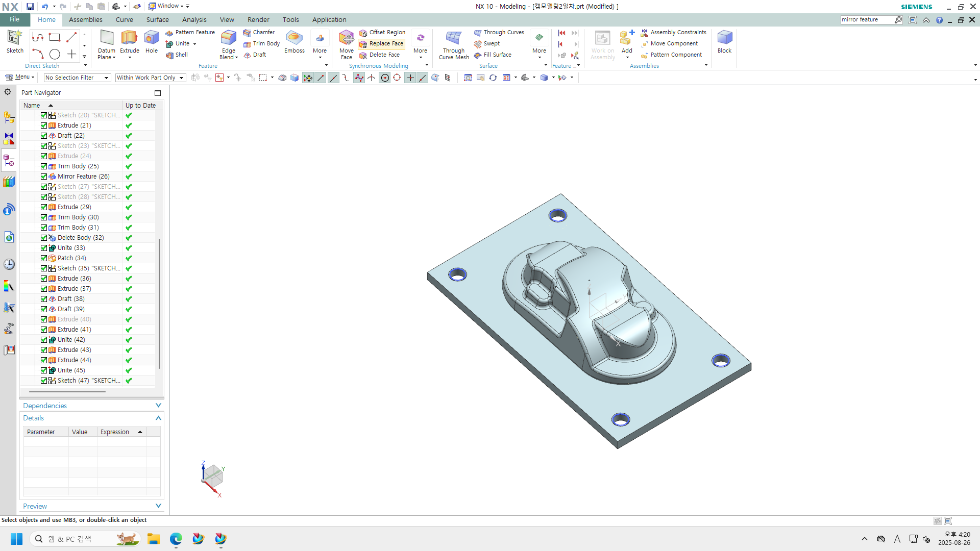Click the Emboss tool icon
The height and width of the screenshot is (551, 980).
coord(294,38)
